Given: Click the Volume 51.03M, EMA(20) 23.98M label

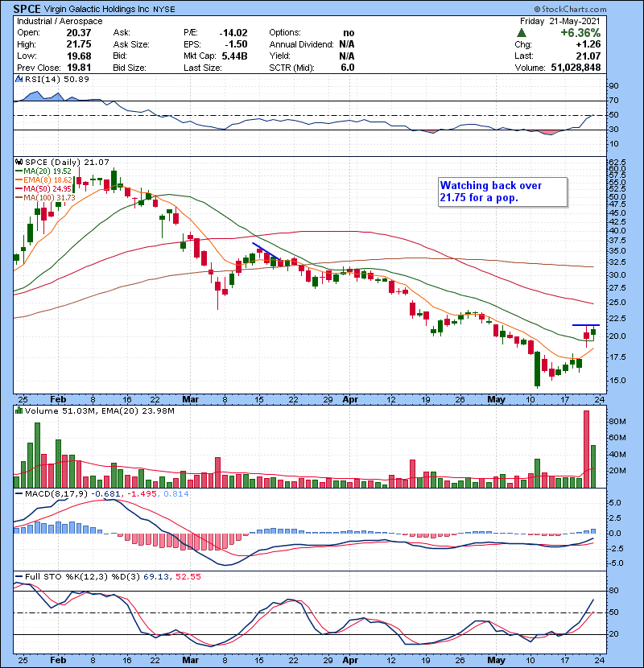Looking at the screenshot, I should 100,411.
